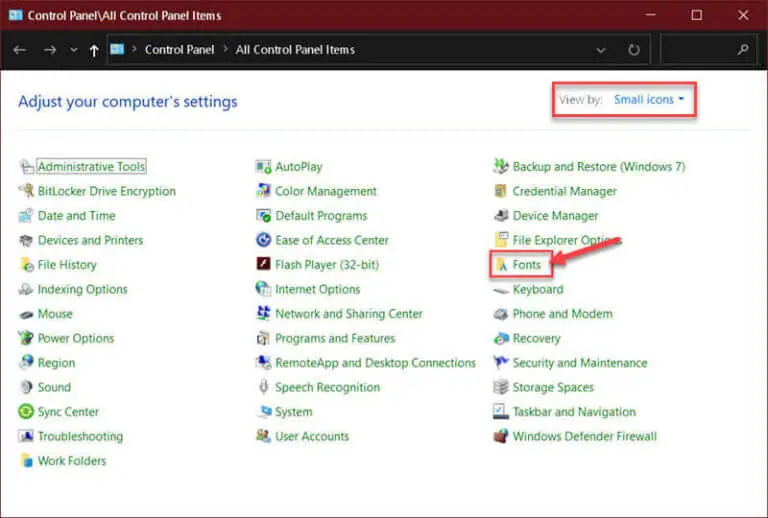This screenshot has height=518, width=768.
Task: Click the Ease of Access Center icon
Action: 264,240
